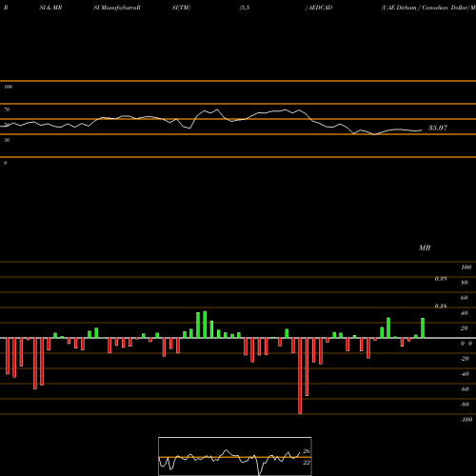Click the 26 label in the mini chart
The image size is (476, 476).
point(307,451)
